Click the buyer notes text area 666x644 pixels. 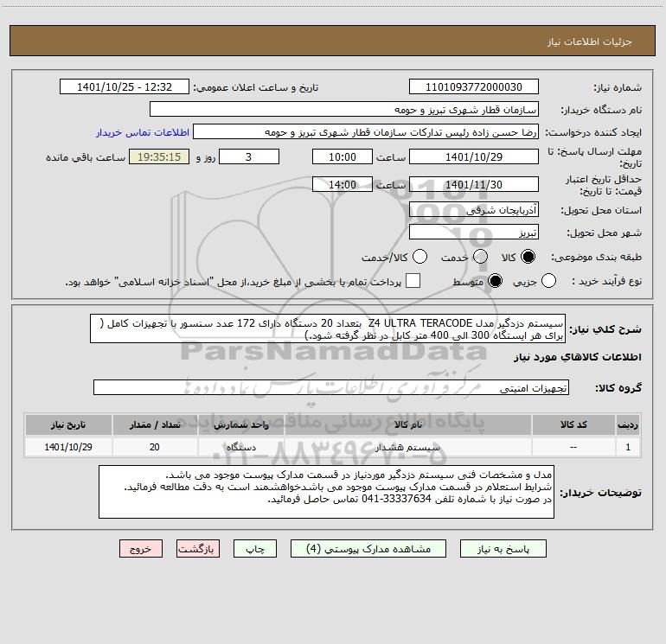pyautogui.click(x=326, y=492)
